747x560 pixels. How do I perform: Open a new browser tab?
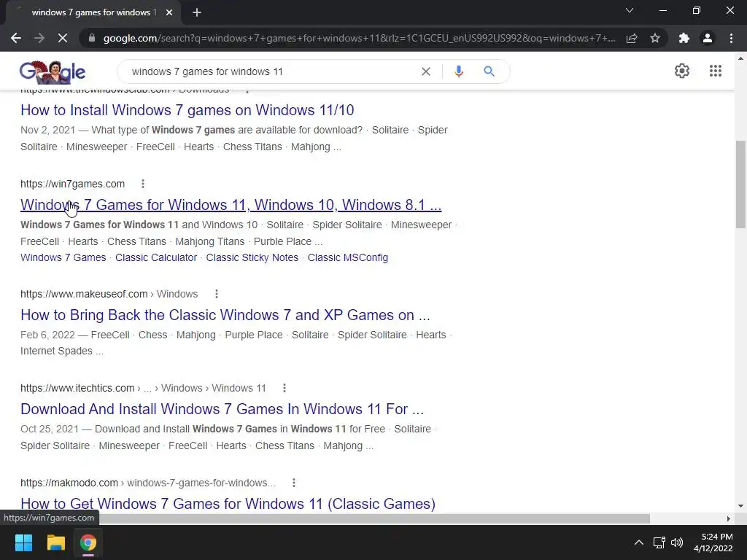(x=197, y=12)
